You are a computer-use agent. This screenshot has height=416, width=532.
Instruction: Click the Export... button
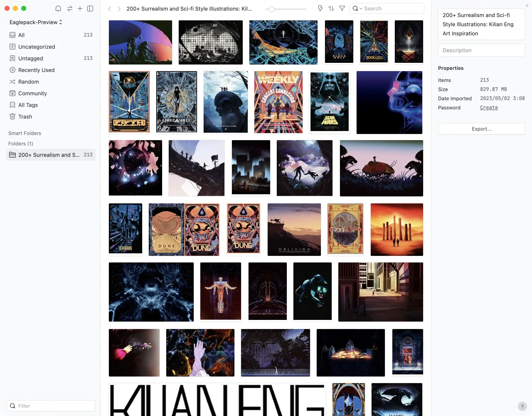click(481, 129)
